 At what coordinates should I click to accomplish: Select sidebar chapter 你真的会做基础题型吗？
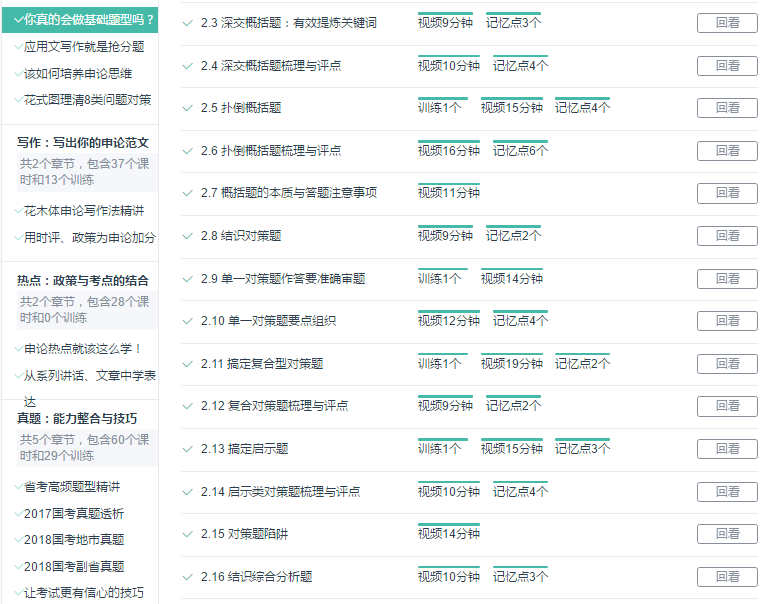80,20
